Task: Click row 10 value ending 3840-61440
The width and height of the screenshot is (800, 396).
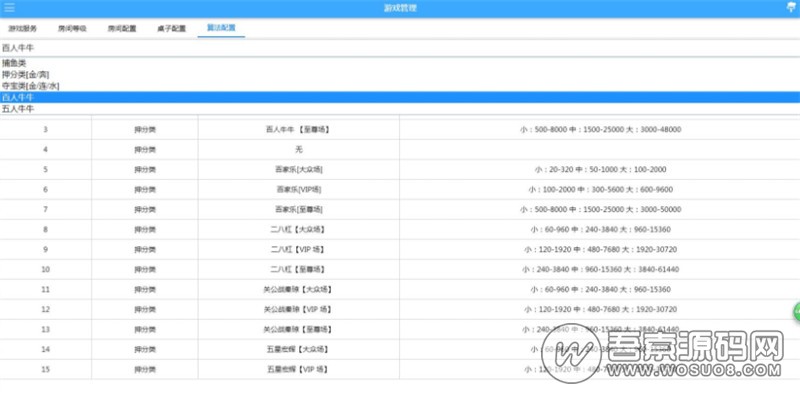Action: (601, 269)
